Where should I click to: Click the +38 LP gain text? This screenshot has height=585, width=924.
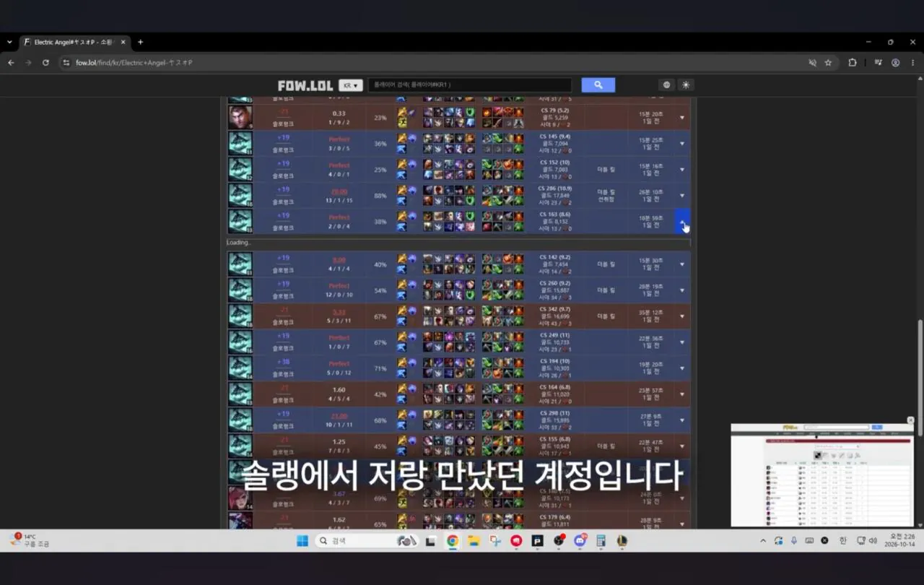click(283, 363)
